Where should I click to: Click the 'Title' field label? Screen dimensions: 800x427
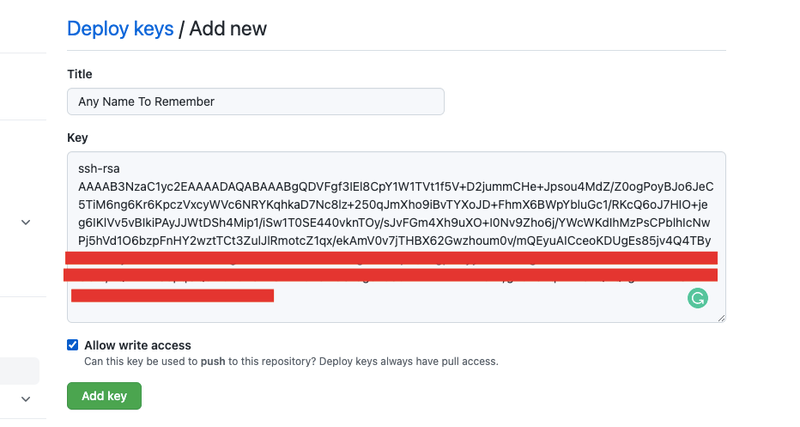coord(80,74)
